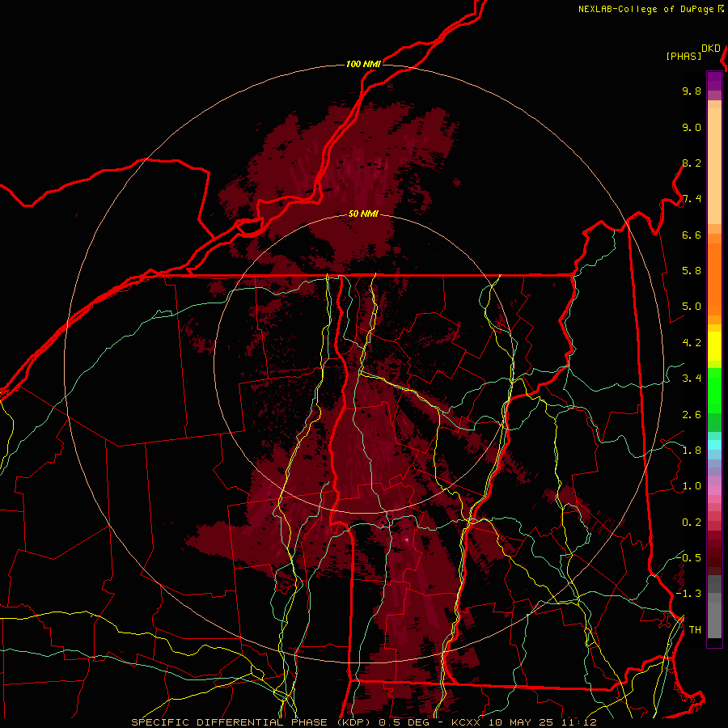Select the 7.4 scale value
This screenshot has width=728, height=728.
point(692,199)
